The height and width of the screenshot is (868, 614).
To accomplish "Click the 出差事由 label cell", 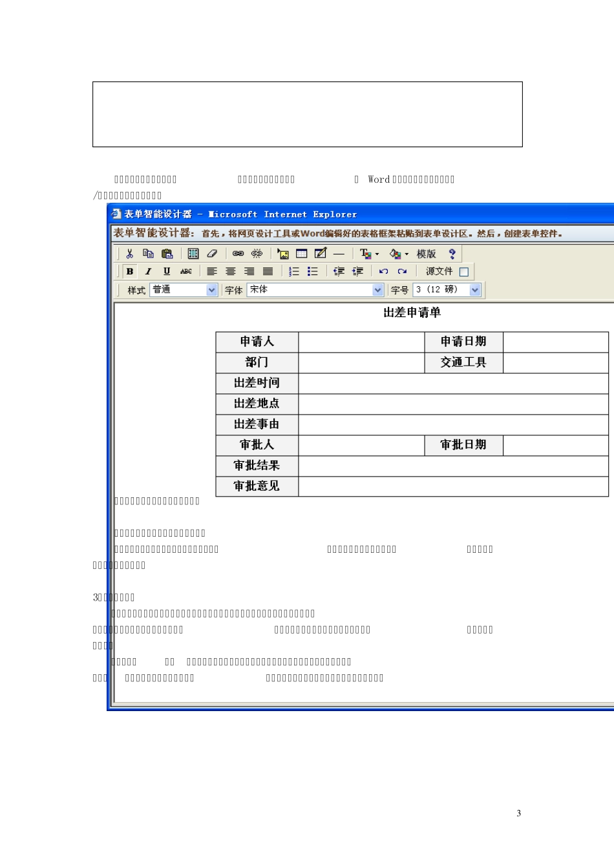I will 257,424.
